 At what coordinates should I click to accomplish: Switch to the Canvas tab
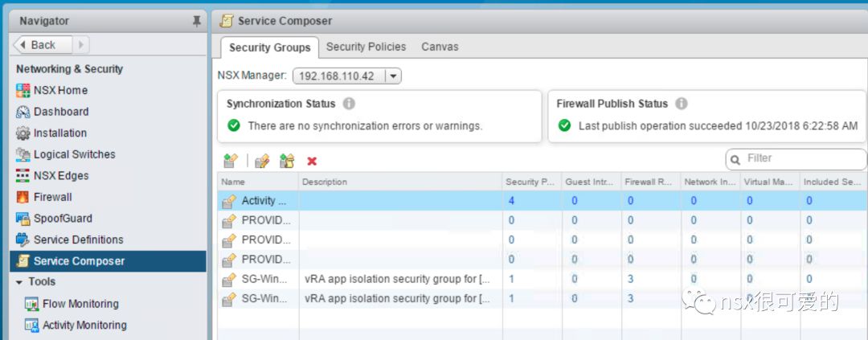tap(440, 47)
